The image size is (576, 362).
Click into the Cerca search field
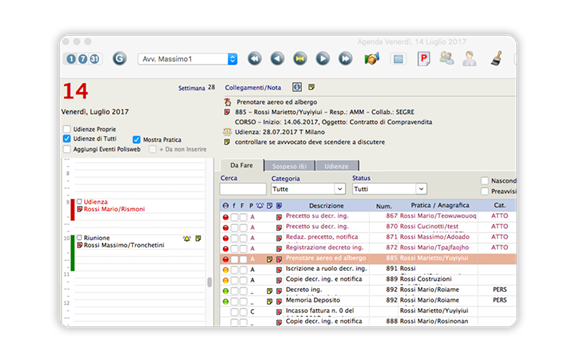(x=243, y=189)
